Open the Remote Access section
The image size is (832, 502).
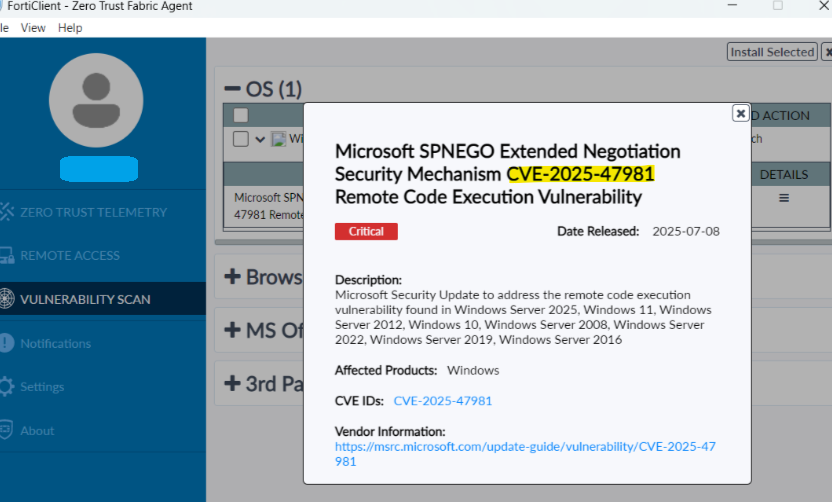tap(70, 255)
